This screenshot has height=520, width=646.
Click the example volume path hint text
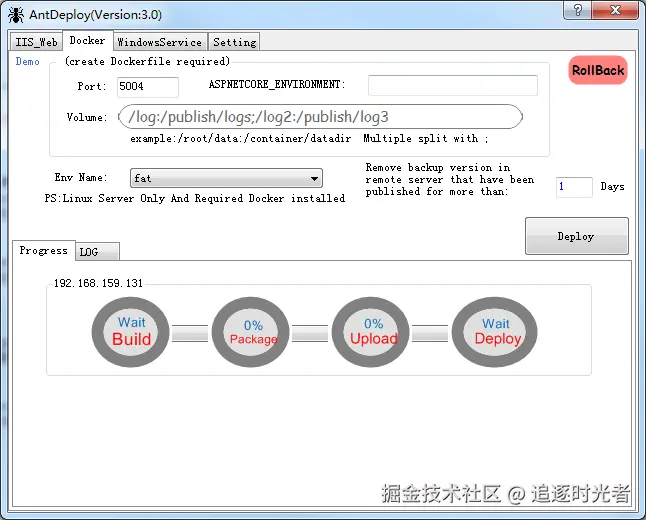309,138
